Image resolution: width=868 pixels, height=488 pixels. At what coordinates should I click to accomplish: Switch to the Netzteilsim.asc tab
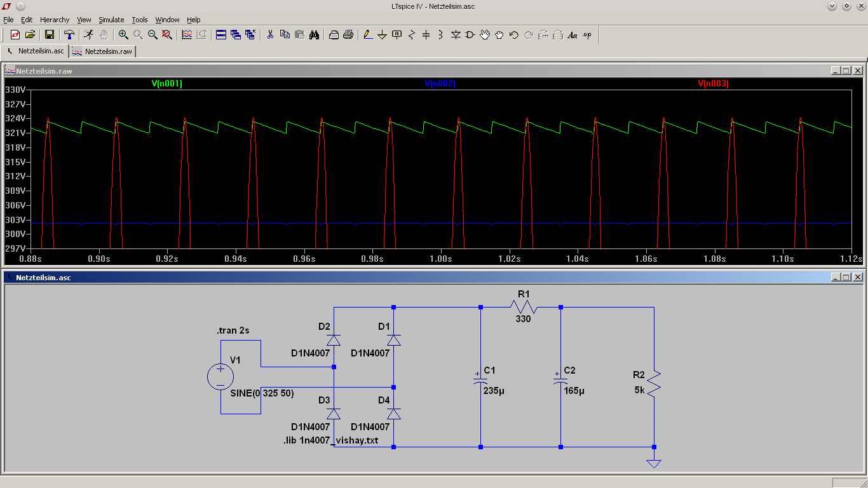tap(41, 51)
